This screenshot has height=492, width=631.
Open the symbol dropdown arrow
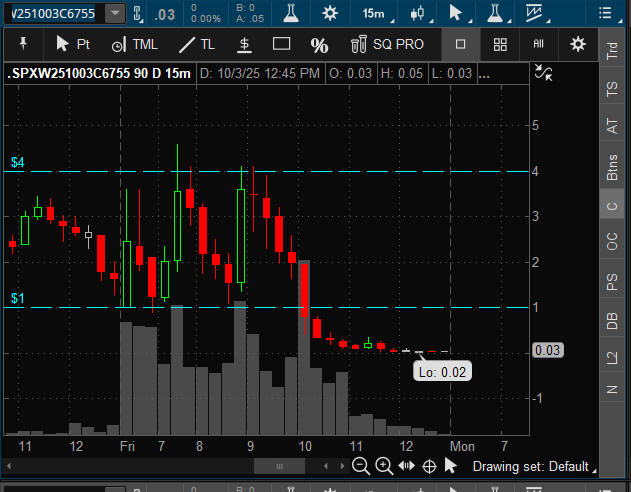click(x=115, y=14)
